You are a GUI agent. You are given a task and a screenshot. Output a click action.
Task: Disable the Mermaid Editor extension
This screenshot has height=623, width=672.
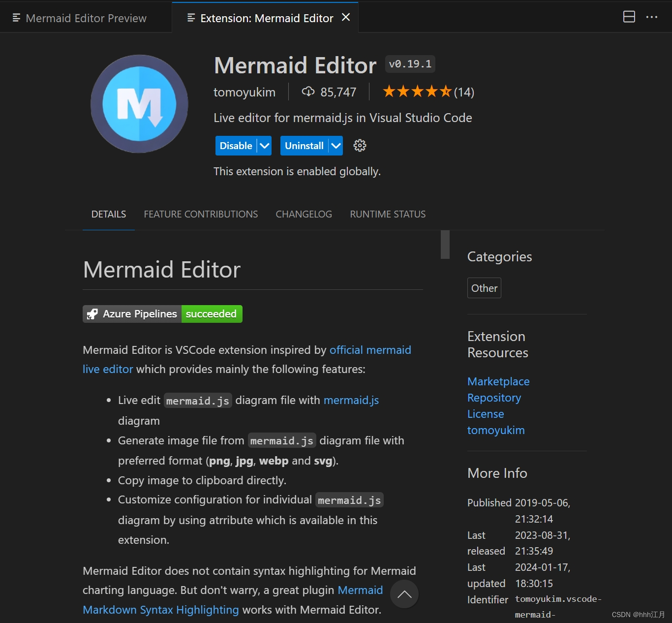pos(236,145)
